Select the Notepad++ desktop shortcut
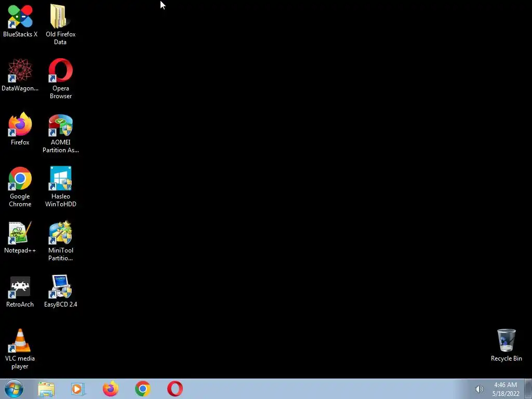Viewport: 532px width, 399px height. click(20, 237)
